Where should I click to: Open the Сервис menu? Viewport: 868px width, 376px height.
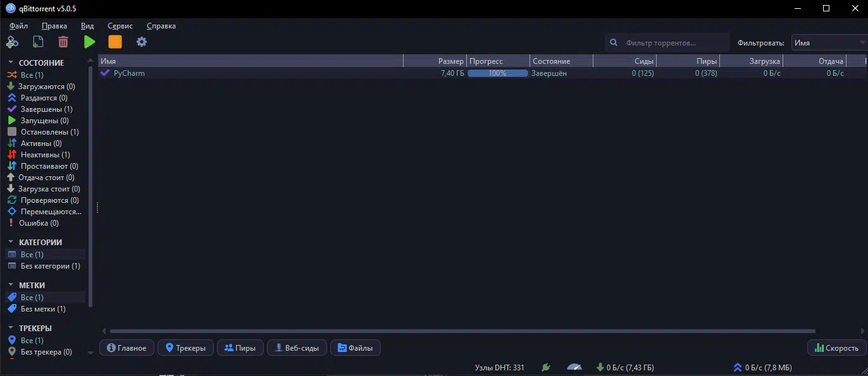click(x=120, y=26)
